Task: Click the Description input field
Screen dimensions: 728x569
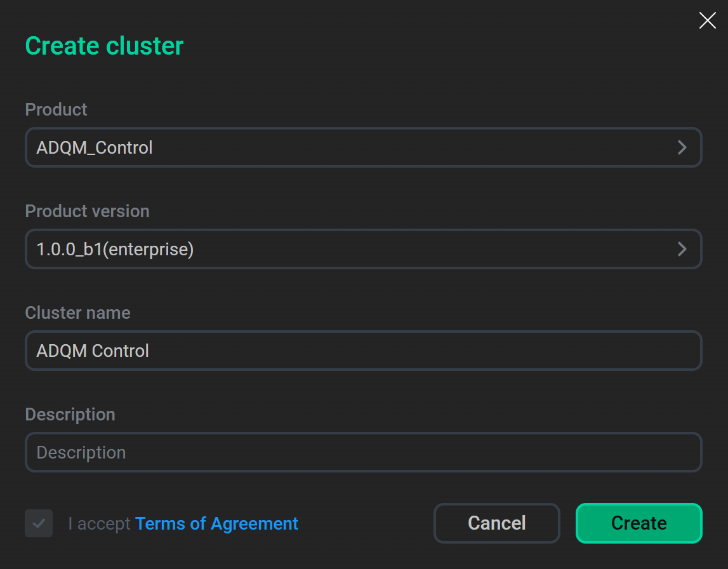Action: (363, 452)
